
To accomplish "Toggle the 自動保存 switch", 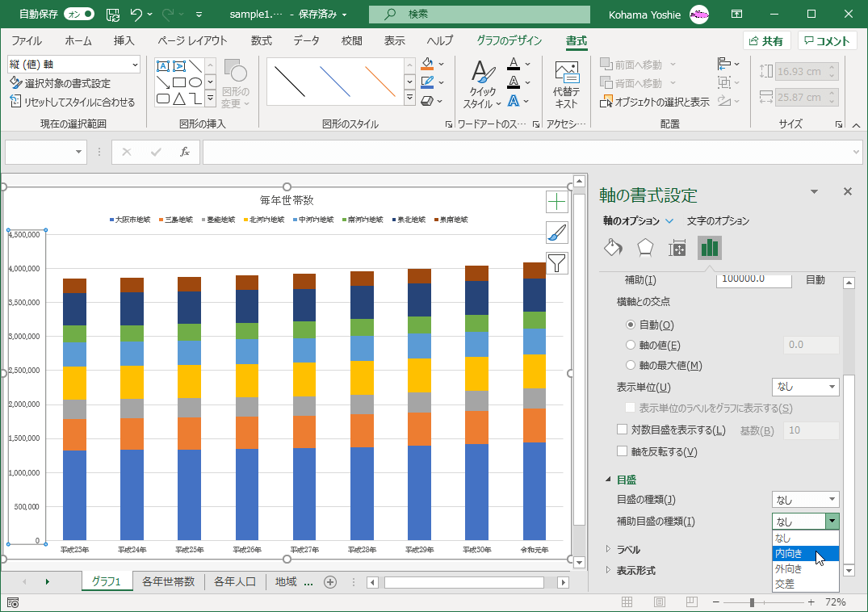I will 78,14.
